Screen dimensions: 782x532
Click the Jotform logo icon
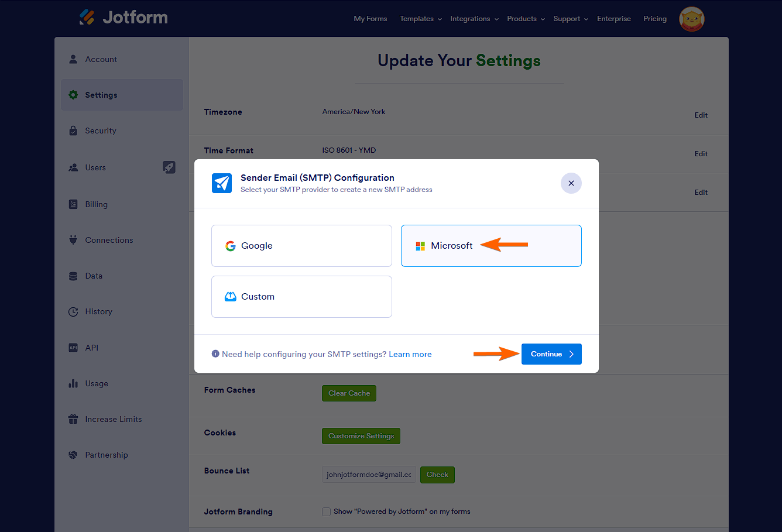[x=87, y=17]
